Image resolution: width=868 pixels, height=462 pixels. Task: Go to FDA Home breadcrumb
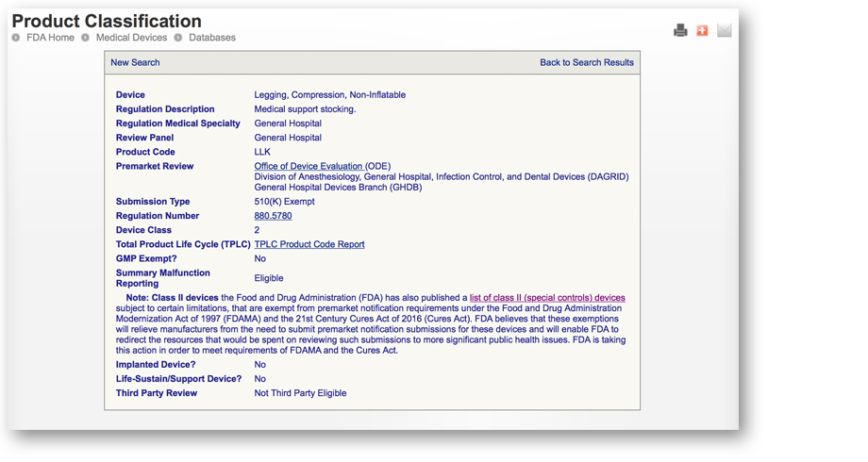[50, 38]
